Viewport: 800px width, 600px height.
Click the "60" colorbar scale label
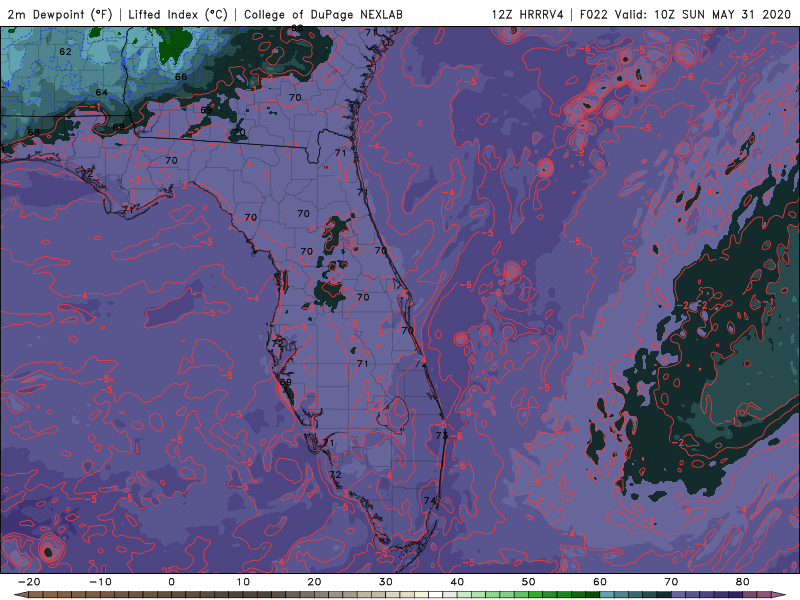(x=600, y=582)
